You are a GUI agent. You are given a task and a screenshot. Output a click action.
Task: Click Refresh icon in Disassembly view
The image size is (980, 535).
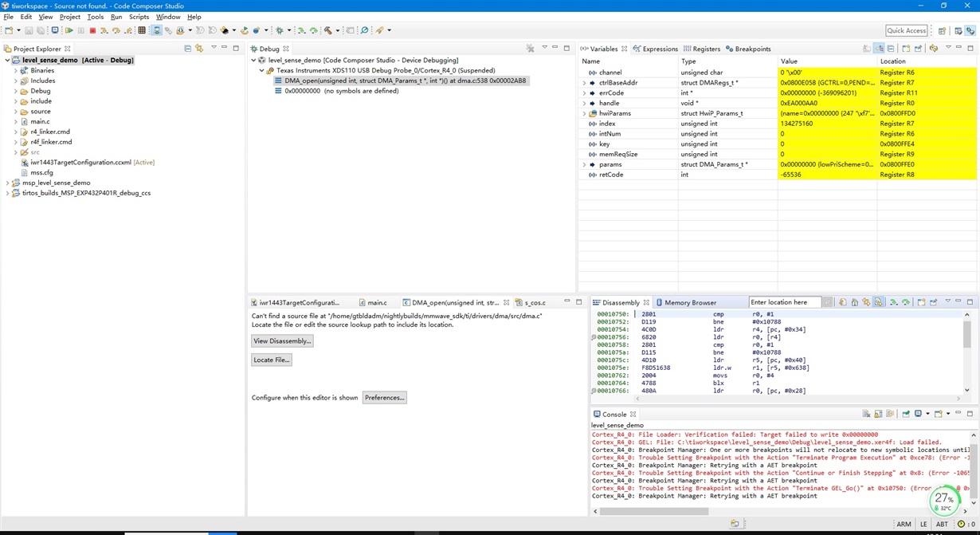[x=842, y=303]
